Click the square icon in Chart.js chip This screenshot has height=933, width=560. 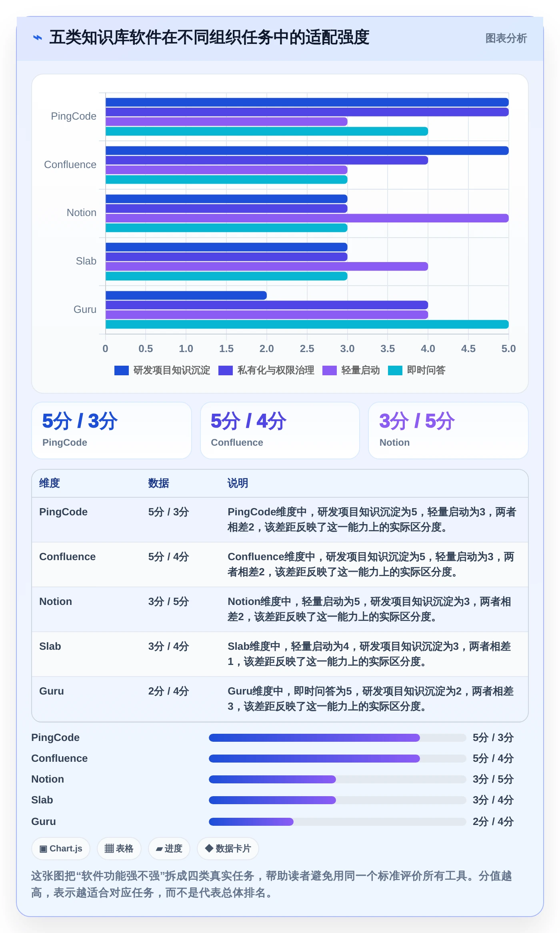click(x=43, y=849)
